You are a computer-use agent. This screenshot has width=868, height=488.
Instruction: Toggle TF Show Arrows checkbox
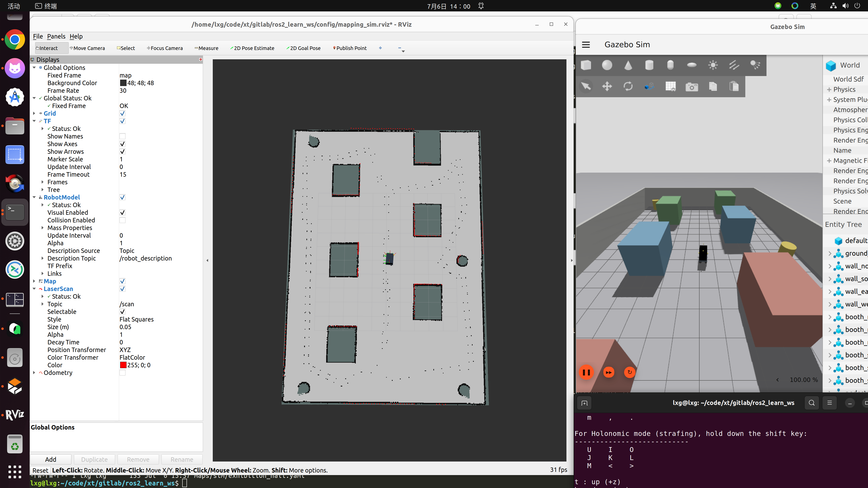click(x=122, y=152)
